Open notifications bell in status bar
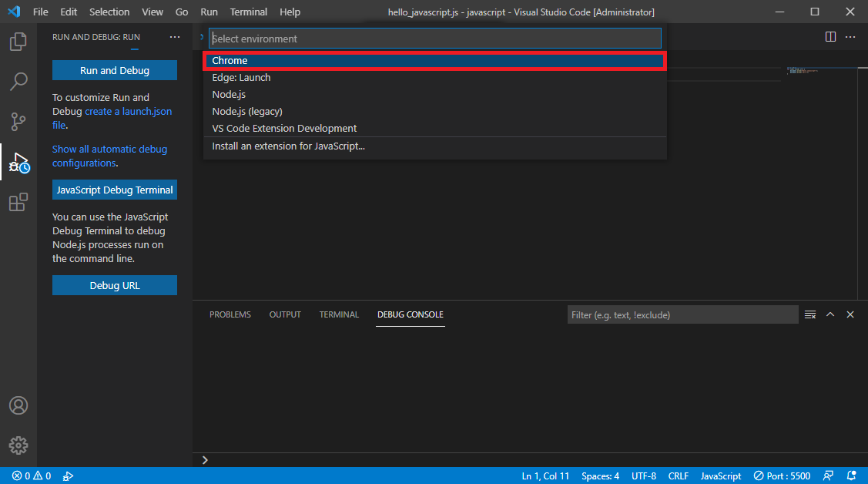The height and width of the screenshot is (484, 868). (851, 476)
